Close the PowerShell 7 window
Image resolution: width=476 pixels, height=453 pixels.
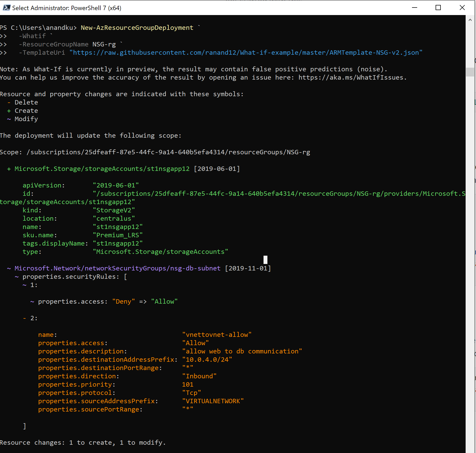[x=462, y=8]
